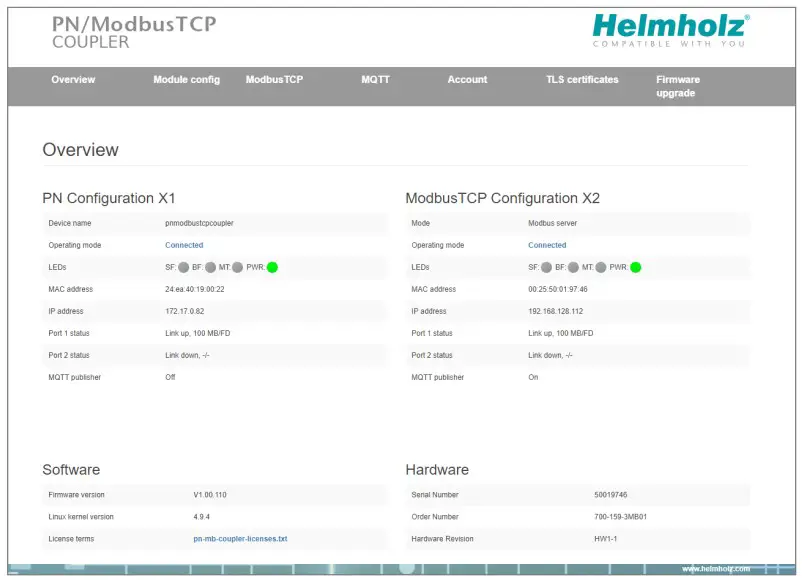Image resolution: width=802 pixels, height=580 pixels.
Task: Click the Modbus server mode value
Action: coord(552,224)
